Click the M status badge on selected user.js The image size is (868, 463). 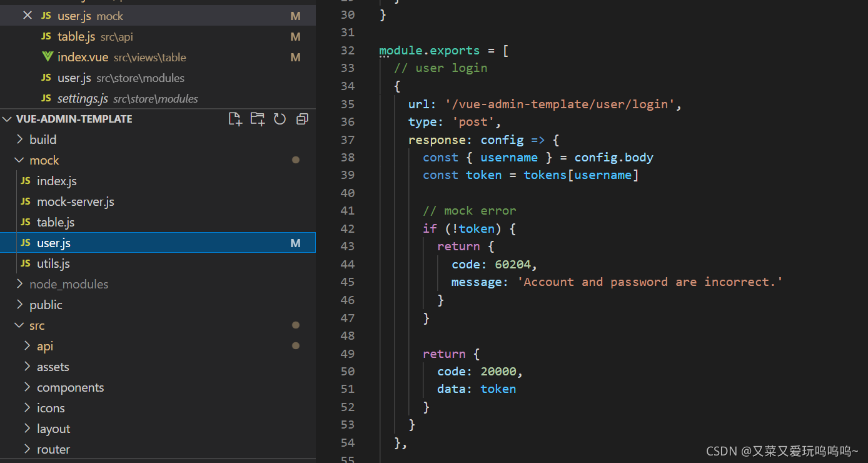296,243
